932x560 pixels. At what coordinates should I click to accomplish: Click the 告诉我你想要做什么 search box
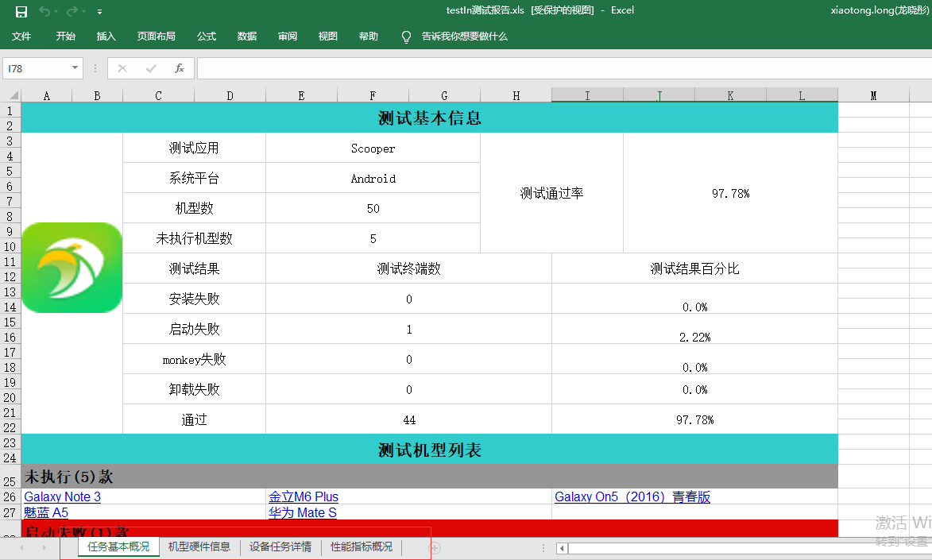tap(464, 37)
